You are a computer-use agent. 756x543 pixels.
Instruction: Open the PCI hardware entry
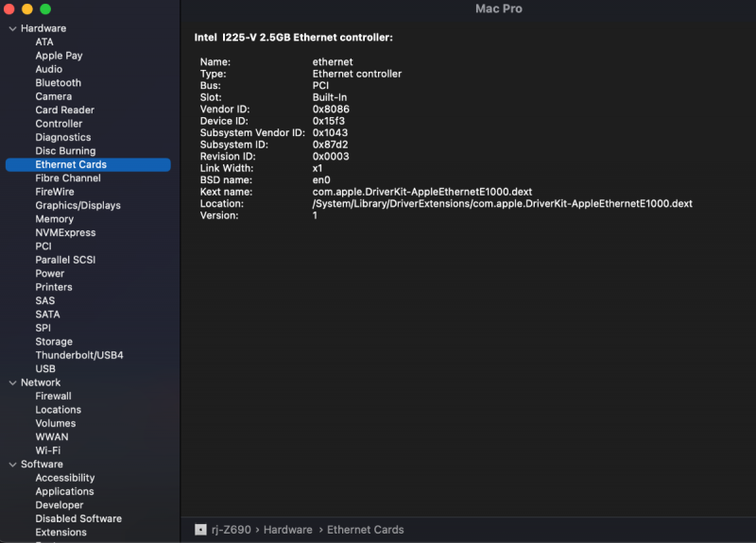pyautogui.click(x=43, y=246)
